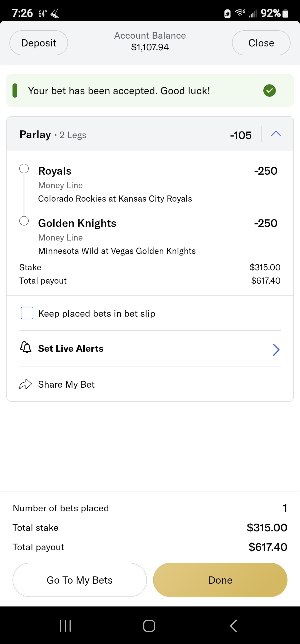This screenshot has width=300, height=644.
Task: Open recent apps with the three-bar icon
Action: 65,626
